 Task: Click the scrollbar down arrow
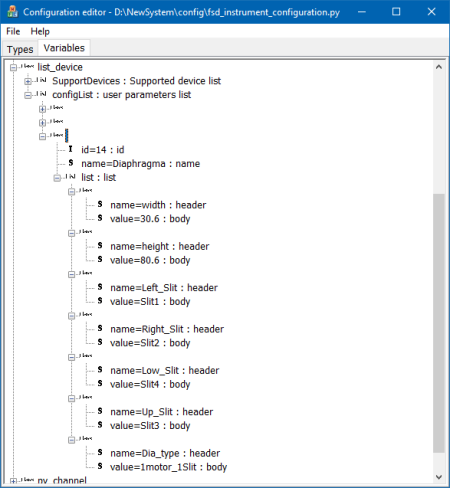tap(439, 477)
